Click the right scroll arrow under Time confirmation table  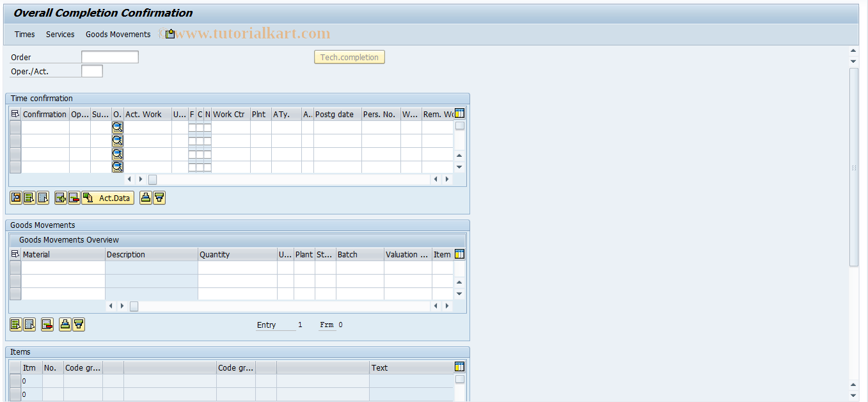[x=141, y=180]
